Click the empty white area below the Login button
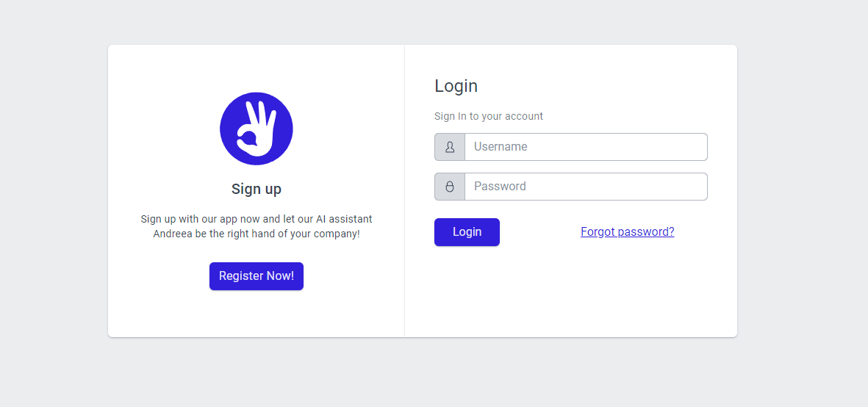Image resolution: width=868 pixels, height=407 pixels. [570, 290]
